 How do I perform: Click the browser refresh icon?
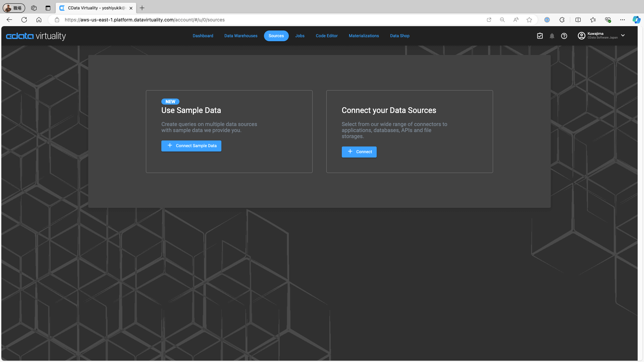pyautogui.click(x=24, y=20)
